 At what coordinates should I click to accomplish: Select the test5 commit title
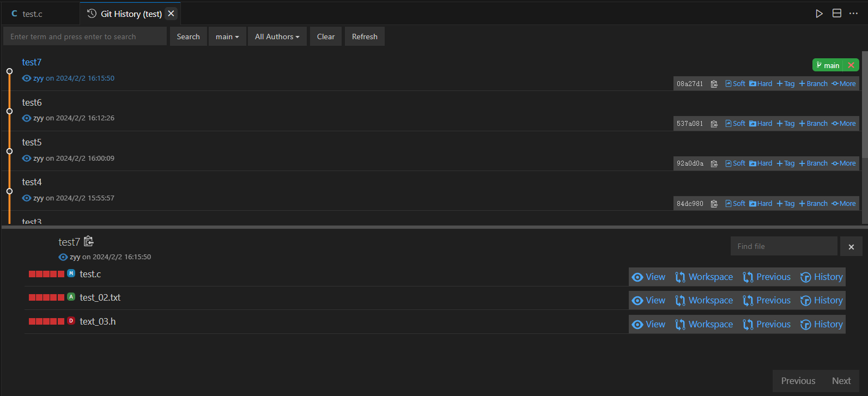[32, 142]
